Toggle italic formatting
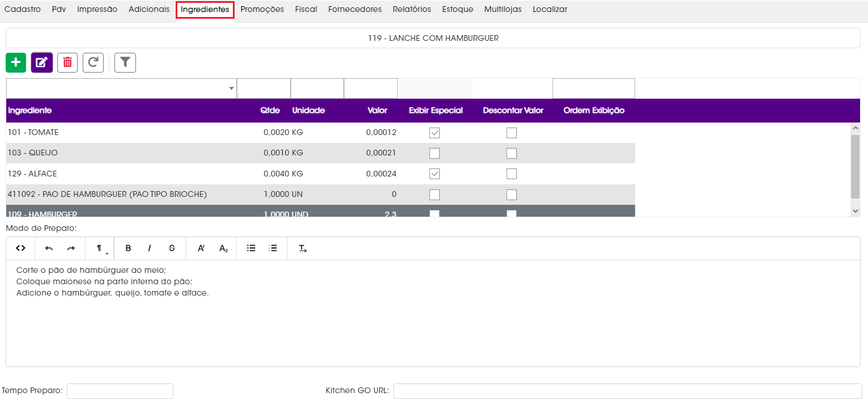The width and height of the screenshot is (868, 409). pos(150,248)
